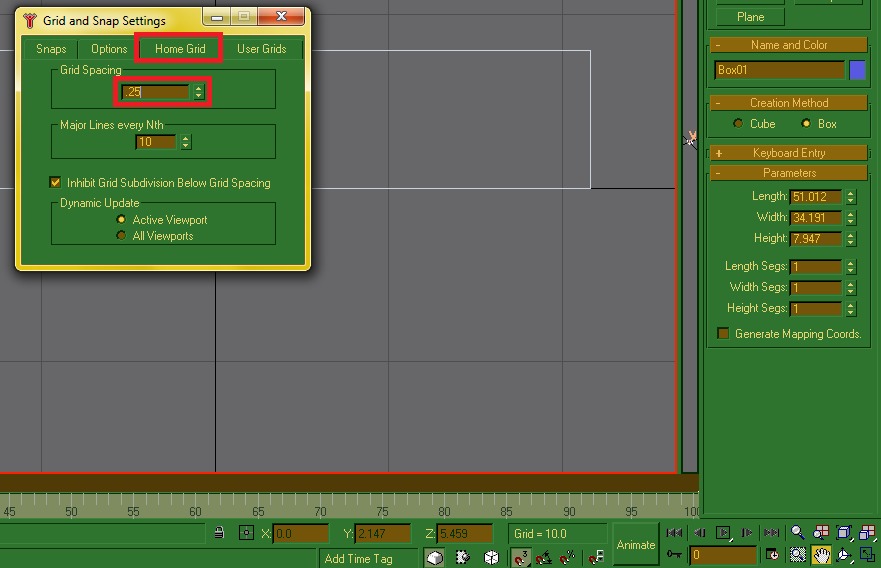881x568 pixels.
Task: Click the Grid Spacing spinner arrows
Action: pos(198,92)
